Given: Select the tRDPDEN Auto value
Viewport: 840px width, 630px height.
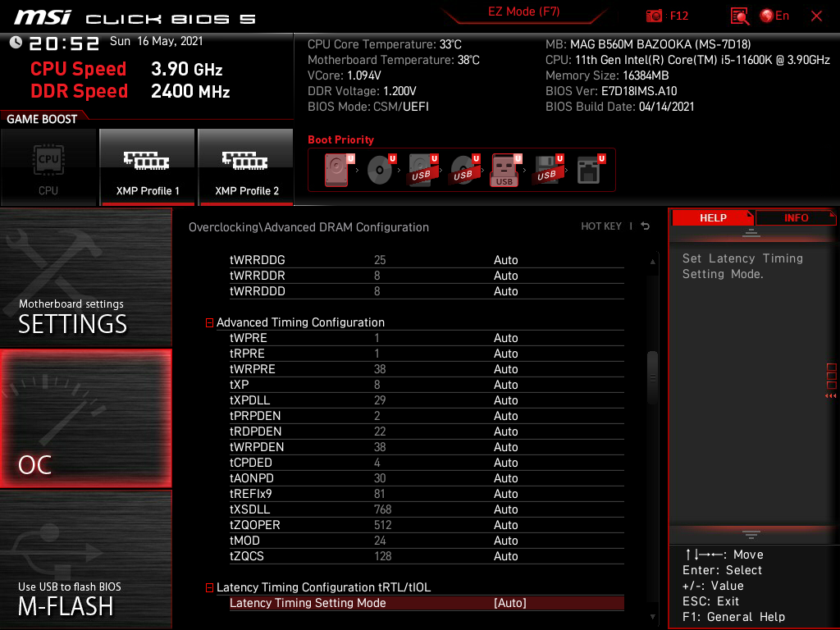Looking at the screenshot, I should [x=505, y=431].
